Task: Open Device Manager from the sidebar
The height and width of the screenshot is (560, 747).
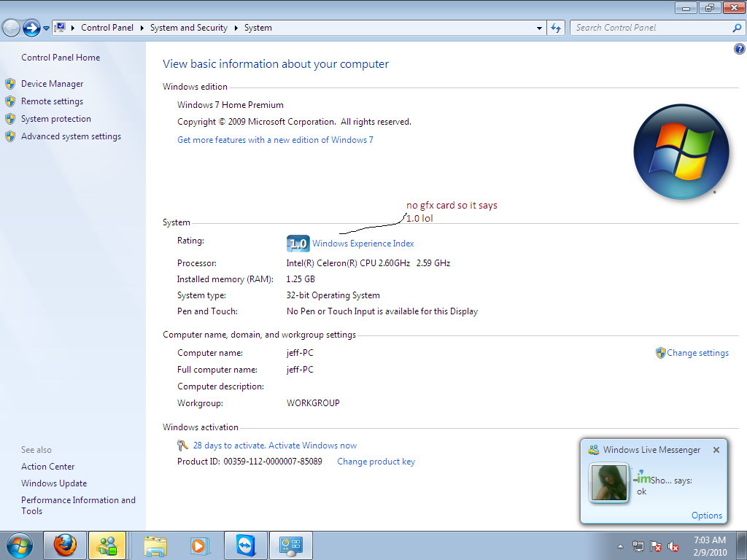Action: point(52,84)
